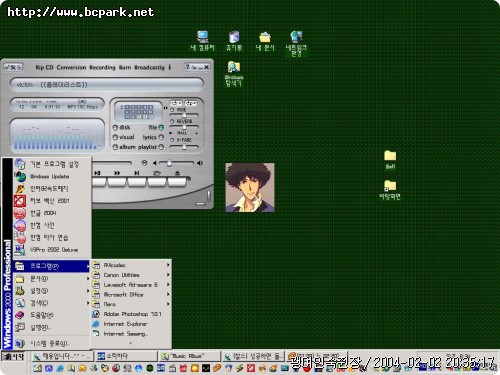Select the 'visual' radio button in player
This screenshot has width=500, height=375.
115,137
